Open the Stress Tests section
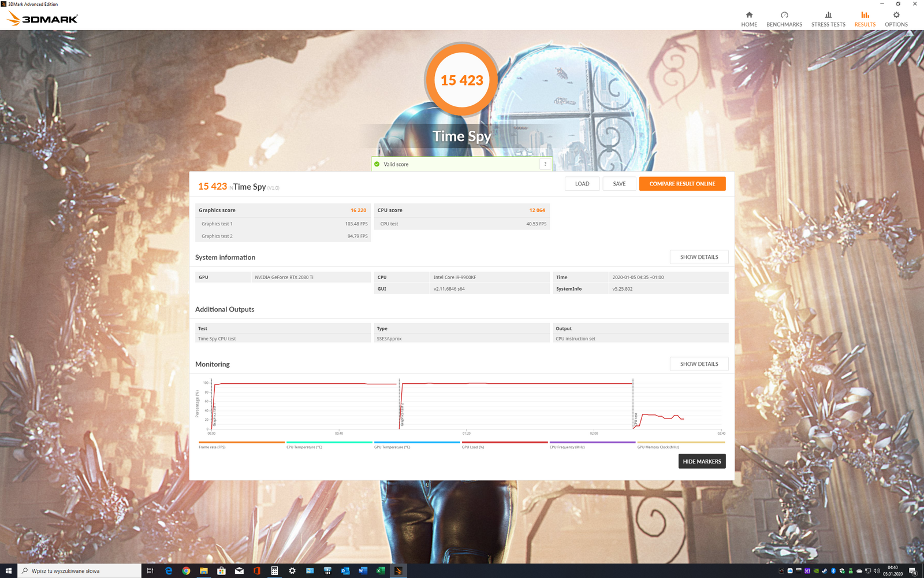 828,19
